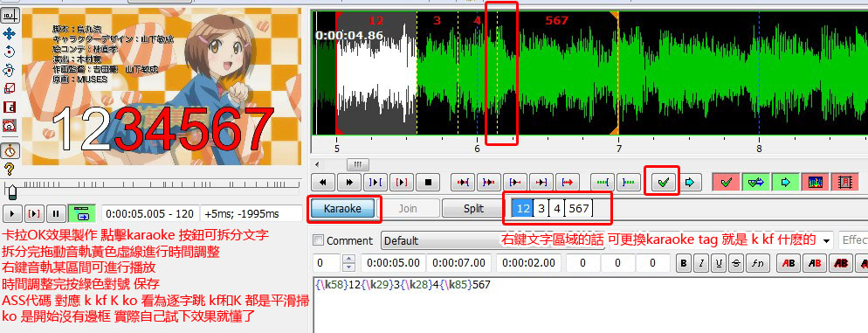Toggle video auto-scroll green button
868x333 pixels.
point(82,212)
